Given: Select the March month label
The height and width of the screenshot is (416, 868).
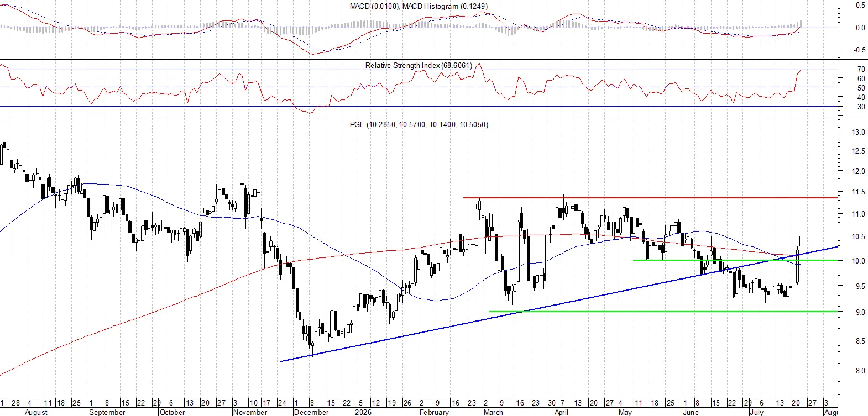Looking at the screenshot, I should pyautogui.click(x=493, y=412).
